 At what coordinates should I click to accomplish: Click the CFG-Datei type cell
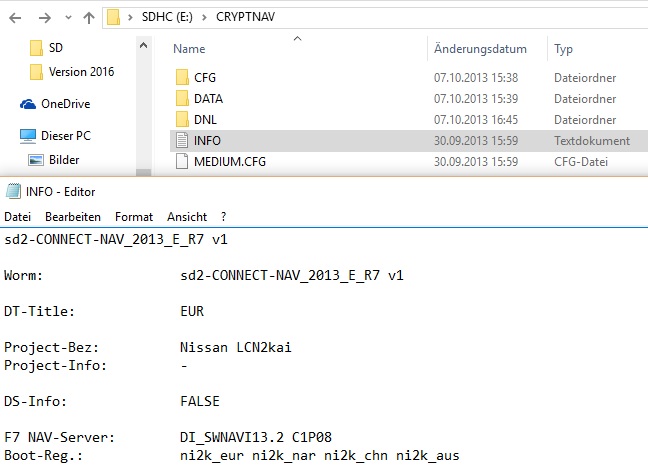(x=581, y=162)
